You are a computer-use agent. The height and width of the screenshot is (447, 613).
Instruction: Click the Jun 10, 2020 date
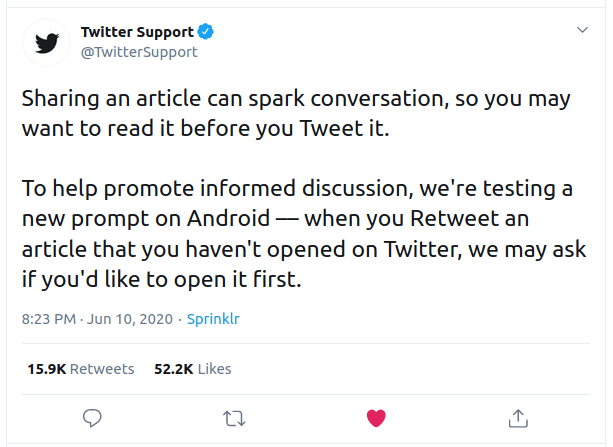[130, 320]
